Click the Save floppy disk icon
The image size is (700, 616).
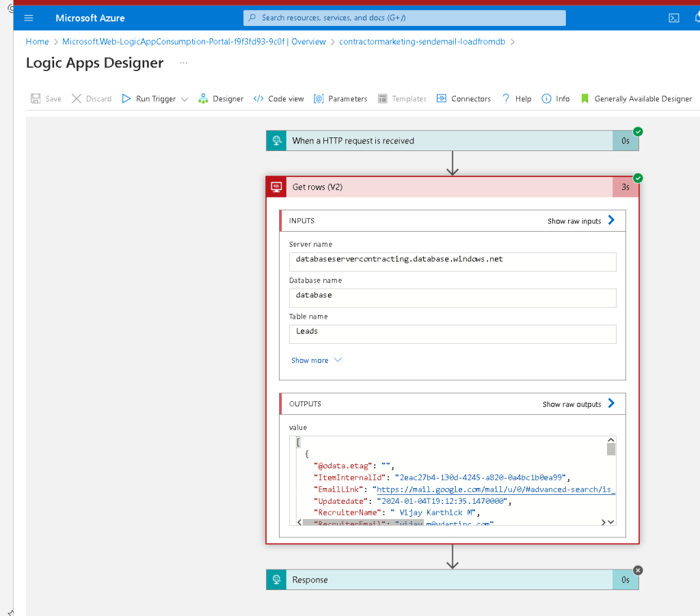[36, 98]
